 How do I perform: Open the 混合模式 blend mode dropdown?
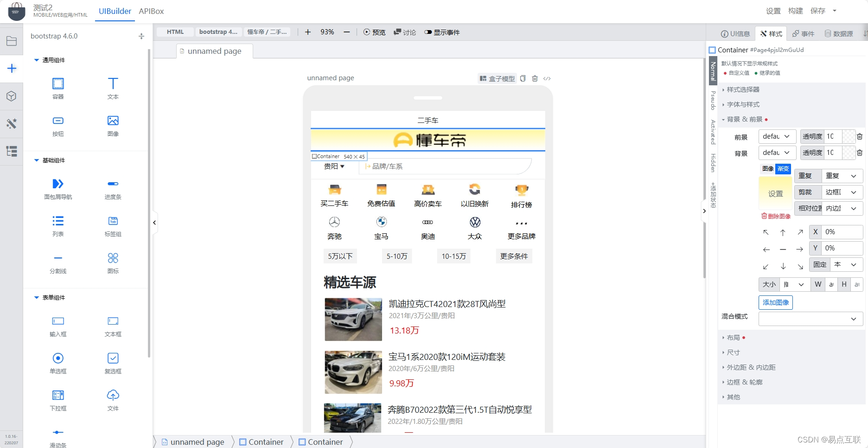[811, 319]
